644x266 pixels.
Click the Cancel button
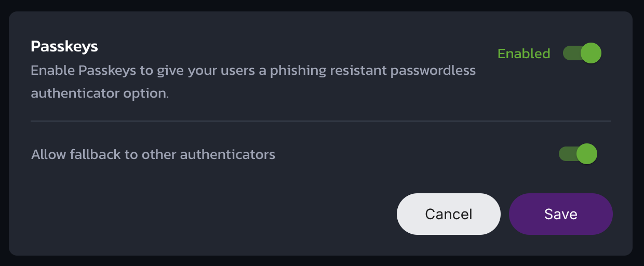448,214
